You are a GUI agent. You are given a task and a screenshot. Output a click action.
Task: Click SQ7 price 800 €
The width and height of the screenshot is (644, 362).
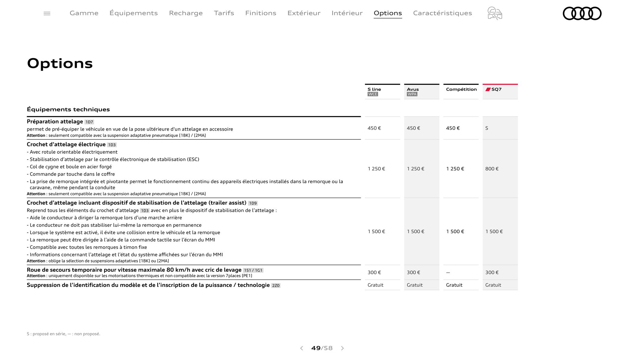tap(492, 169)
